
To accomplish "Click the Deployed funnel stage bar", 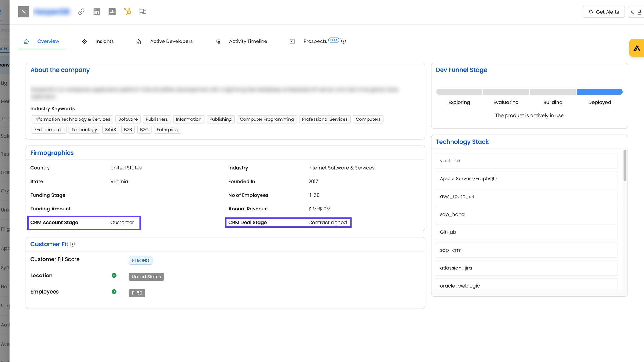I will [x=599, y=92].
